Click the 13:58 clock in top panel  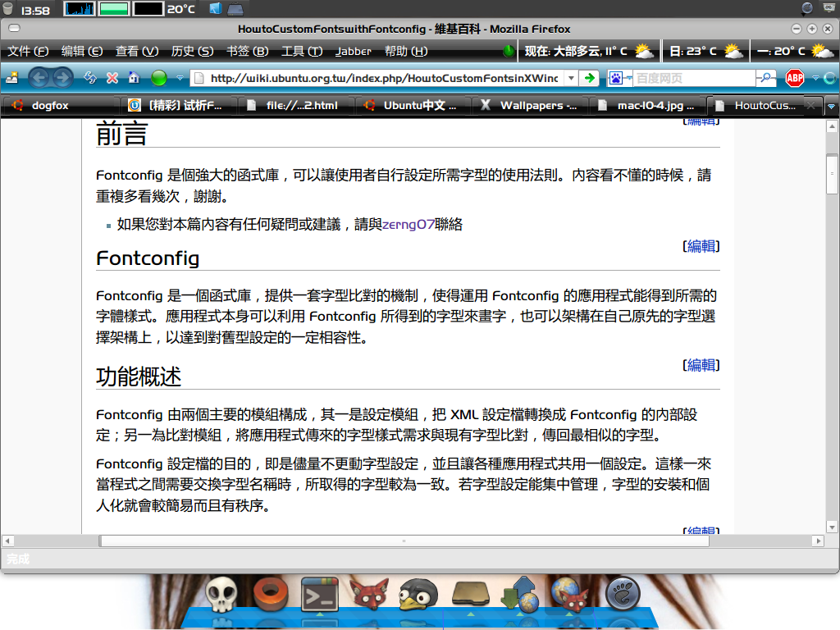tap(34, 10)
